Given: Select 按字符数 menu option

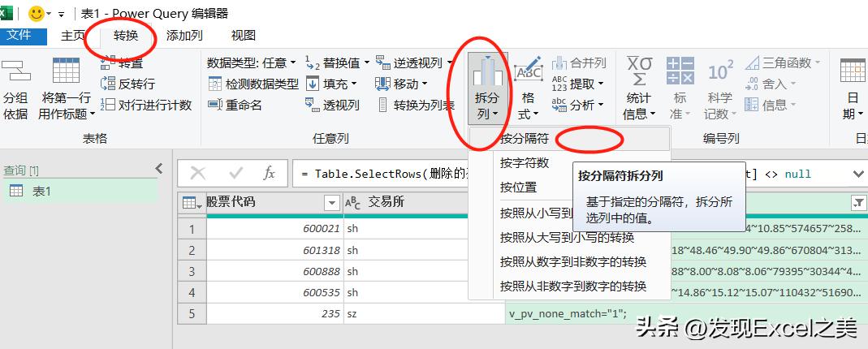Looking at the screenshot, I should coord(525,162).
